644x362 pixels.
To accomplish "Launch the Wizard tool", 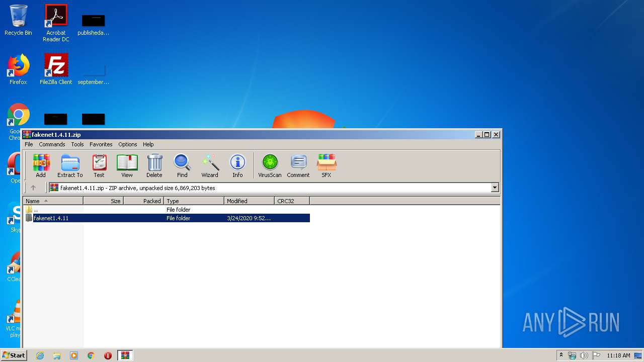I will (x=210, y=166).
